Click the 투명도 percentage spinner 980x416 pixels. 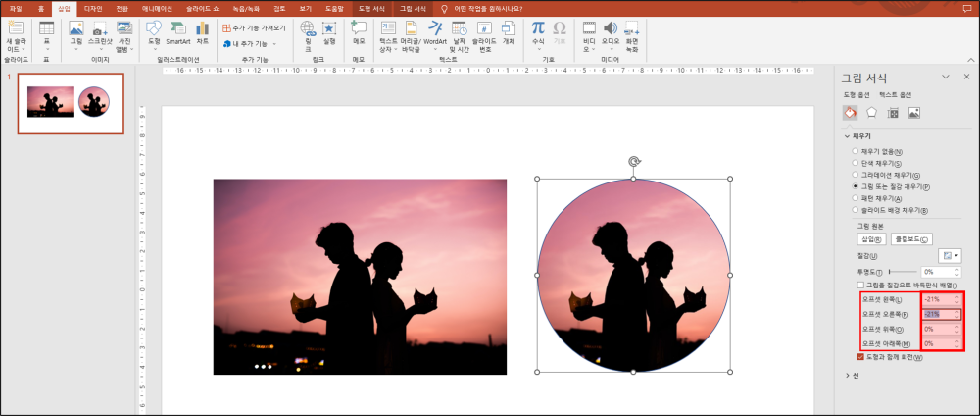[957, 272]
